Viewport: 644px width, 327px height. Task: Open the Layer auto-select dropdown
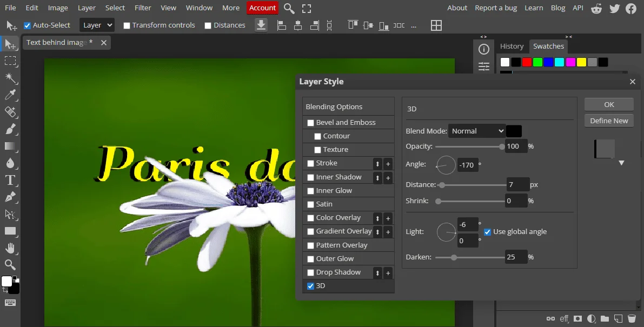click(97, 25)
